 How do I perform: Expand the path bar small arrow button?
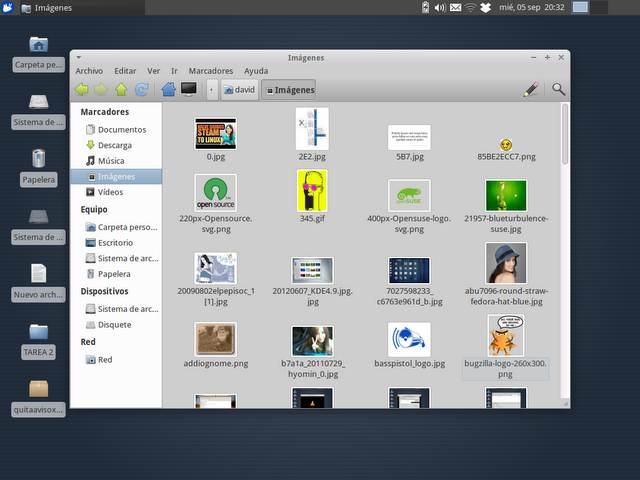point(211,89)
